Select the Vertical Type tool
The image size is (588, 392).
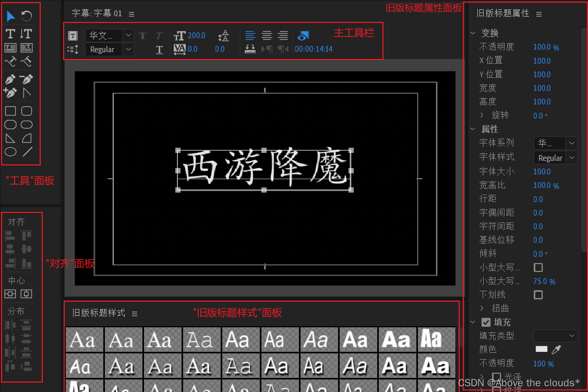[x=26, y=34]
